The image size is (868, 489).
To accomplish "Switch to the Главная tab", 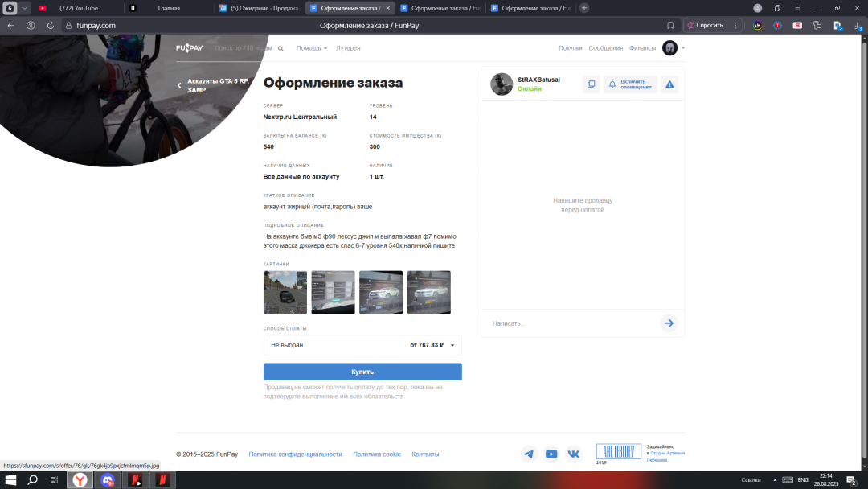I will tap(168, 8).
